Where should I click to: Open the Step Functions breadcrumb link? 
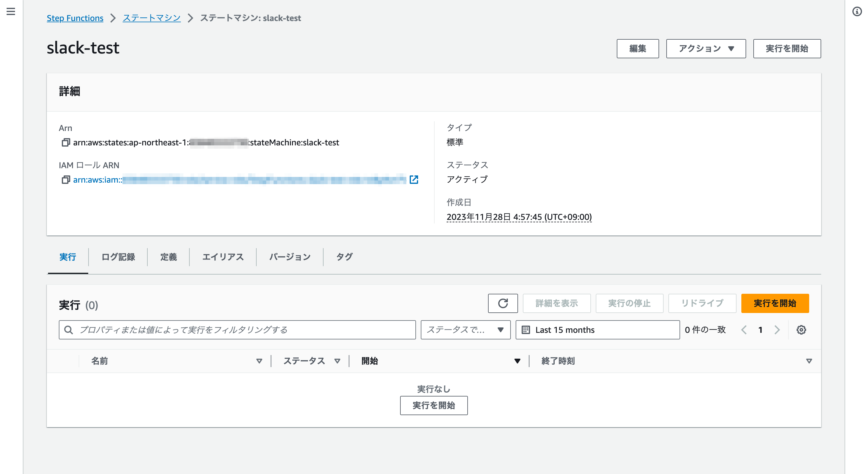(x=75, y=18)
